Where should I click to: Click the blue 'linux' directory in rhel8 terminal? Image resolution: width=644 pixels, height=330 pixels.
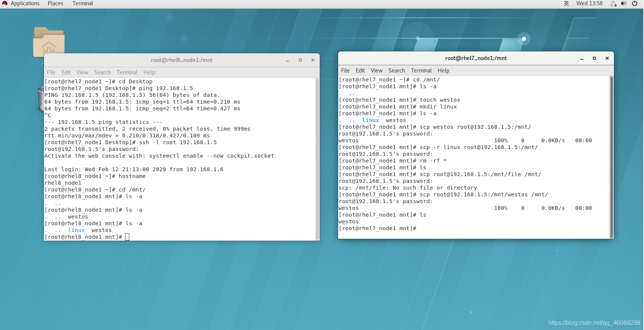(76, 230)
